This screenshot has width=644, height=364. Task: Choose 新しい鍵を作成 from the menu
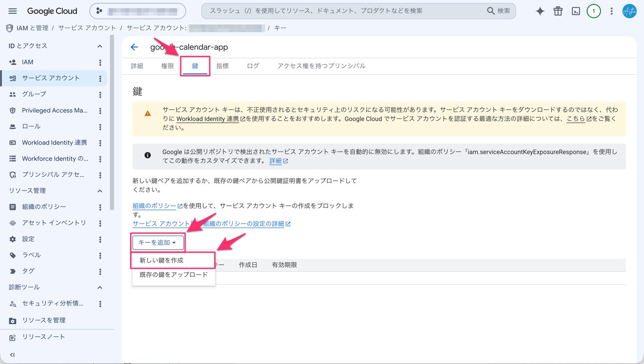174,260
